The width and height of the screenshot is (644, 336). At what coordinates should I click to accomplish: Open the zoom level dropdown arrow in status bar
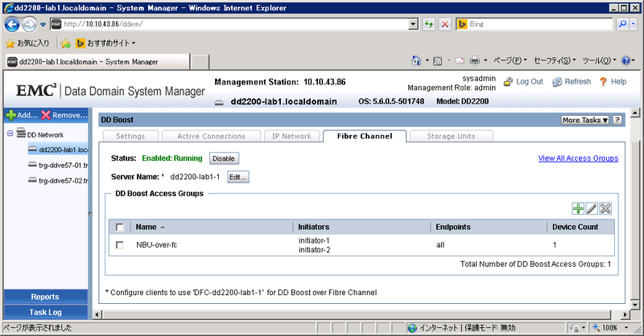pyautogui.click(x=626, y=328)
